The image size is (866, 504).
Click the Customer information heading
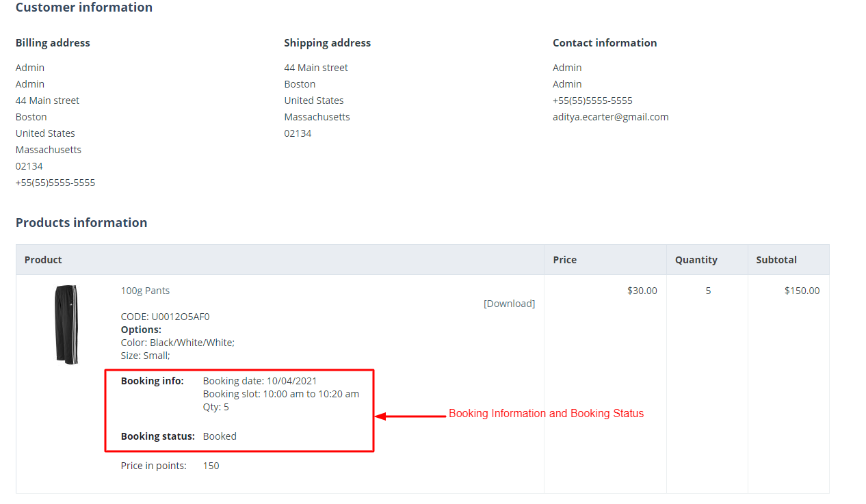point(84,8)
